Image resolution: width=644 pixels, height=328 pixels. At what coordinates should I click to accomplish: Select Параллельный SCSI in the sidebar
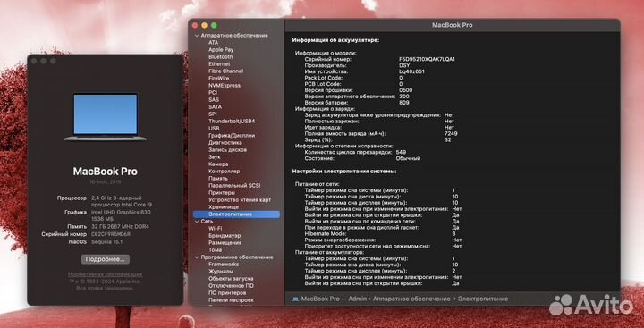234,186
